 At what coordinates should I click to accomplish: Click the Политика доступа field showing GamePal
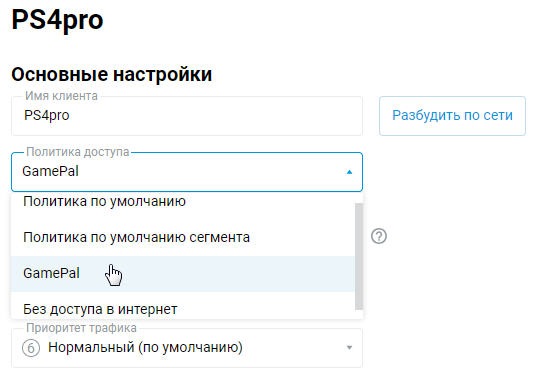(187, 172)
